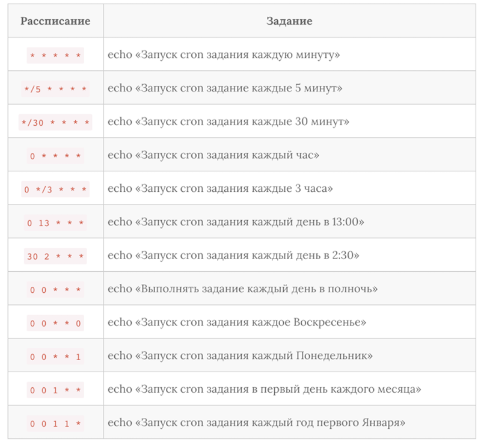
Task: Select the "0 0 * * 1" cron expression
Action: pyautogui.click(x=55, y=357)
